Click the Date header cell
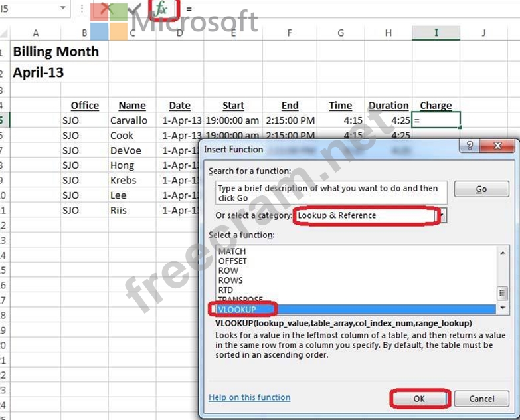520x420 pixels. pyautogui.click(x=180, y=106)
